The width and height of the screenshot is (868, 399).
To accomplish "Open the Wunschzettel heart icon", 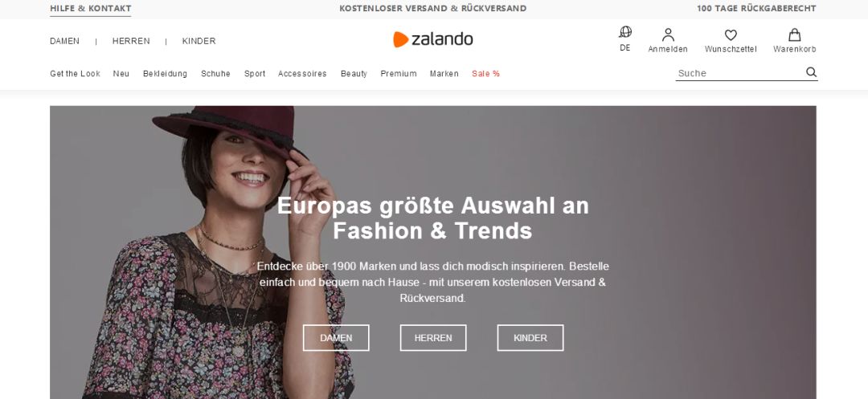I will tap(731, 35).
